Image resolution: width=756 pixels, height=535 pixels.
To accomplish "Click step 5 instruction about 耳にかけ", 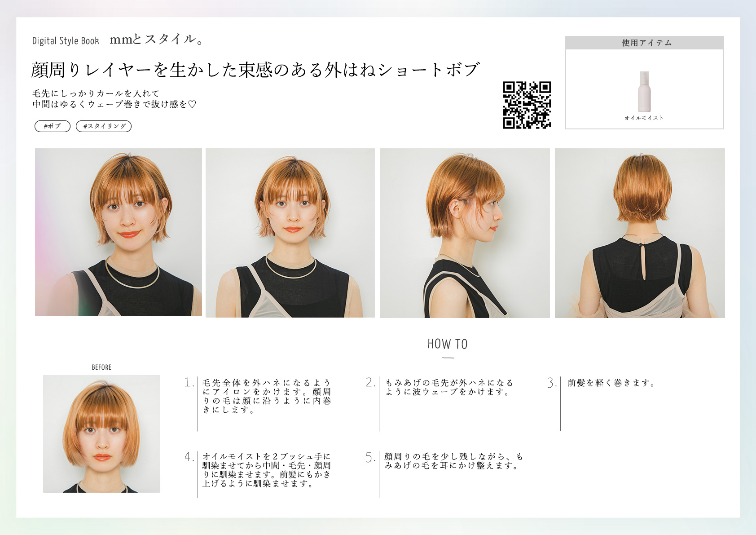I will pyautogui.click(x=453, y=461).
